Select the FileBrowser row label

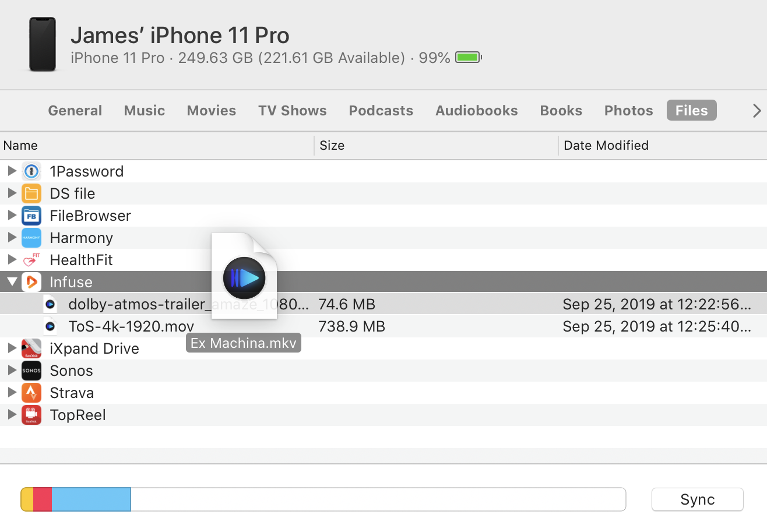[x=90, y=216]
